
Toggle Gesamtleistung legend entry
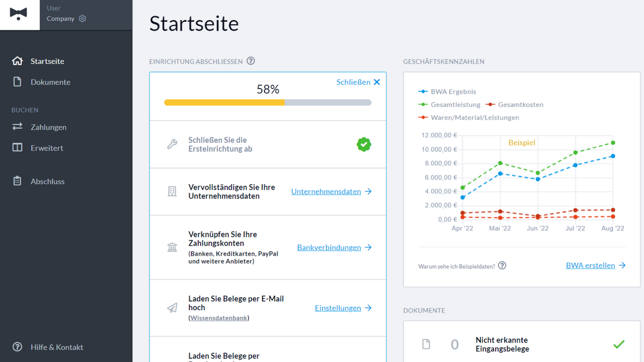449,105
